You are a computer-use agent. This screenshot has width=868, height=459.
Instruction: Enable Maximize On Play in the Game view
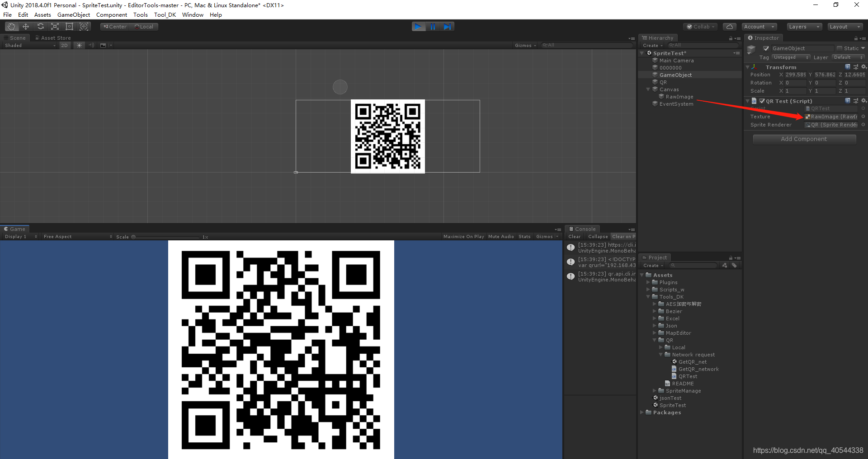pos(463,236)
